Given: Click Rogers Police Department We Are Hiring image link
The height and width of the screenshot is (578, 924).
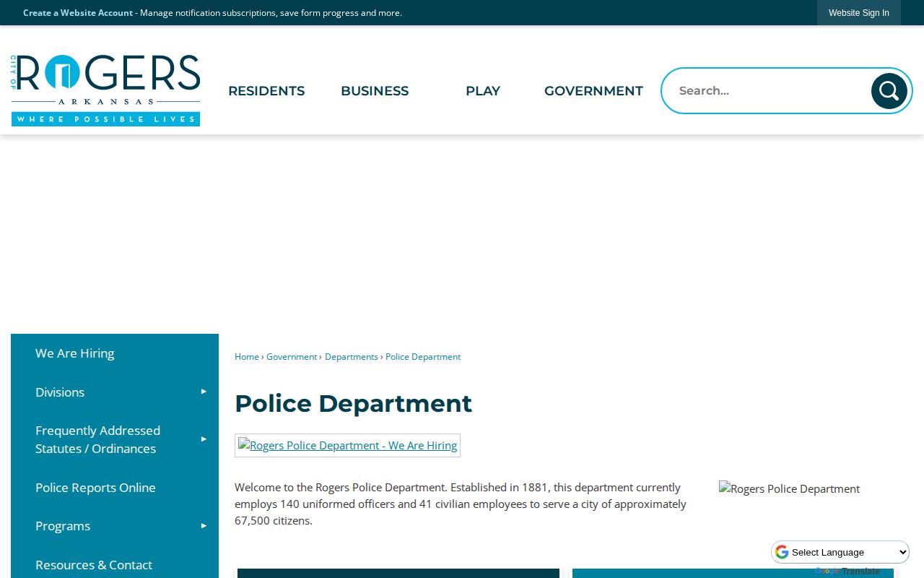Looking at the screenshot, I should point(347,446).
